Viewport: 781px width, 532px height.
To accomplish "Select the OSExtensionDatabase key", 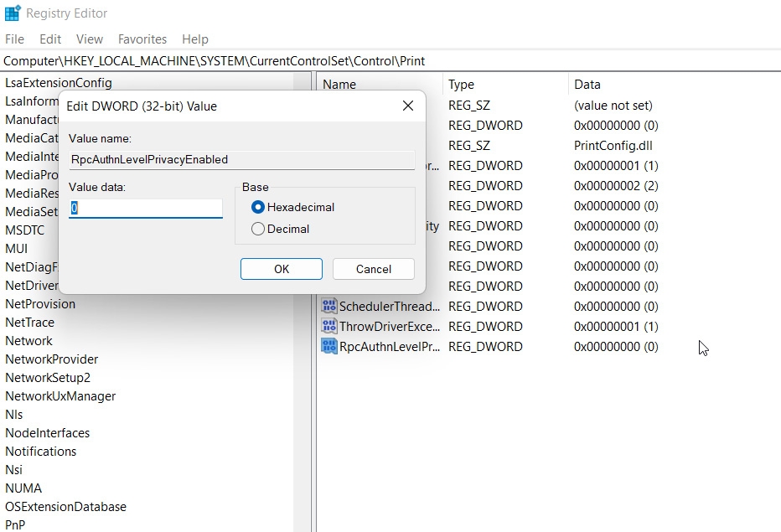I will pos(65,507).
